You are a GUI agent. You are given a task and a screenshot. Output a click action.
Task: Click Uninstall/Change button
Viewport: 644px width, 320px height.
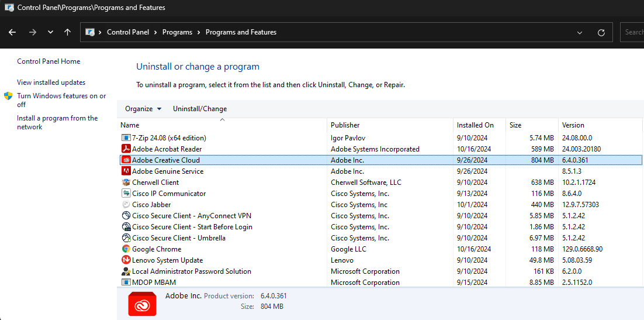click(200, 109)
